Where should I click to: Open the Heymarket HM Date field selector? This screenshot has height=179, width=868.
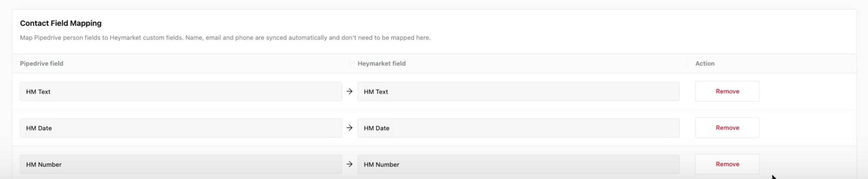tap(518, 128)
